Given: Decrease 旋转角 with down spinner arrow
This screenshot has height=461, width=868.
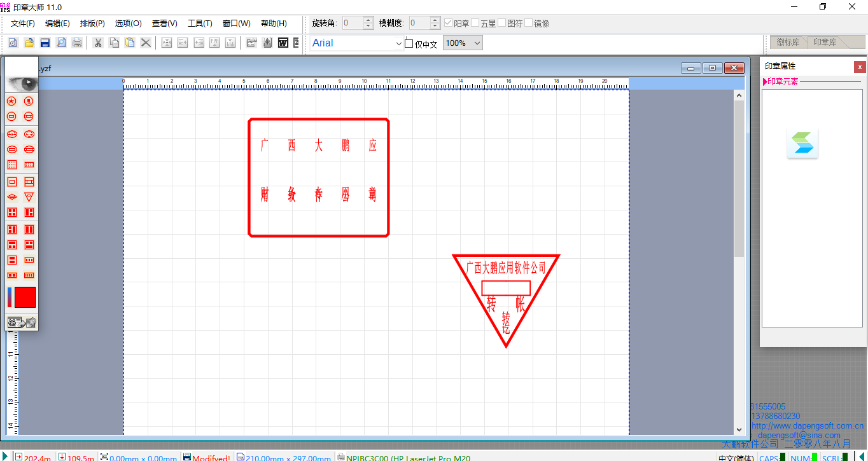Looking at the screenshot, I should pos(368,26).
